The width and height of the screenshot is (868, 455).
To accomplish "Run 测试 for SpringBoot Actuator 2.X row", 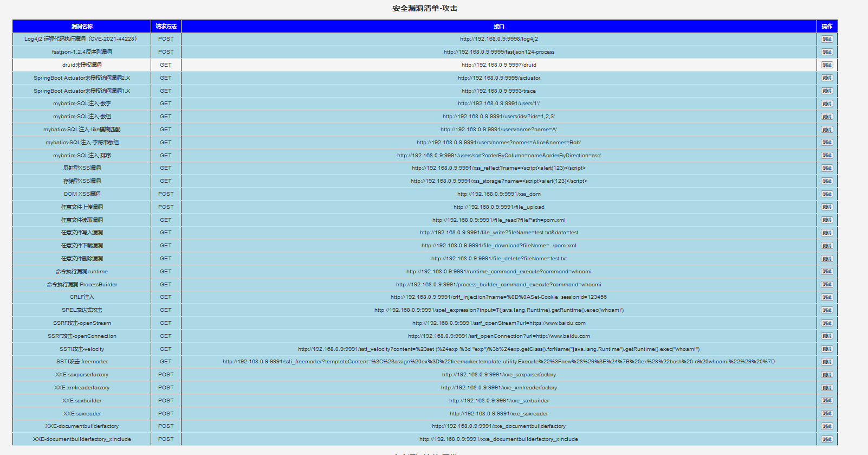I will 827,78.
